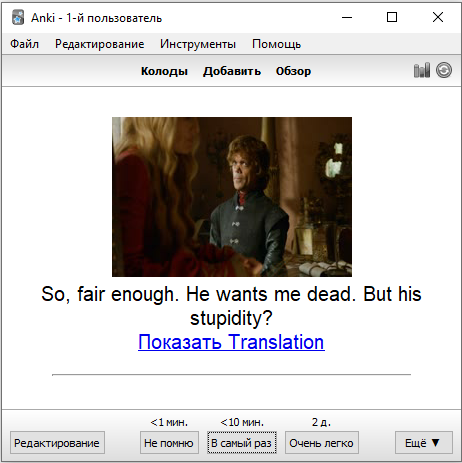Open the Помощь menu

tap(276, 44)
